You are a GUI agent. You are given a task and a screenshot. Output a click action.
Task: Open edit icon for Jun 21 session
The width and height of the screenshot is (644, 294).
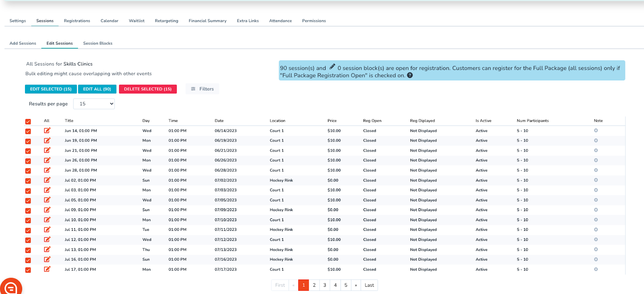coord(47,150)
